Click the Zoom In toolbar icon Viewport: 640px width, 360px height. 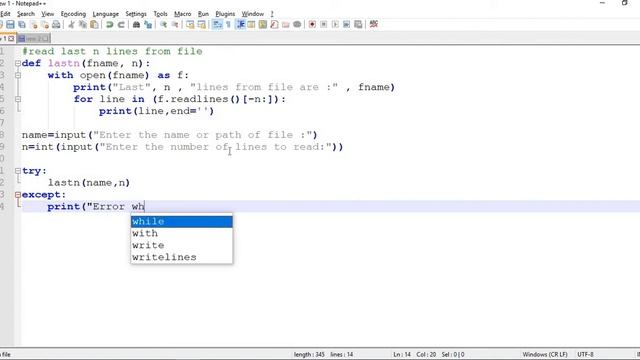(163, 24)
